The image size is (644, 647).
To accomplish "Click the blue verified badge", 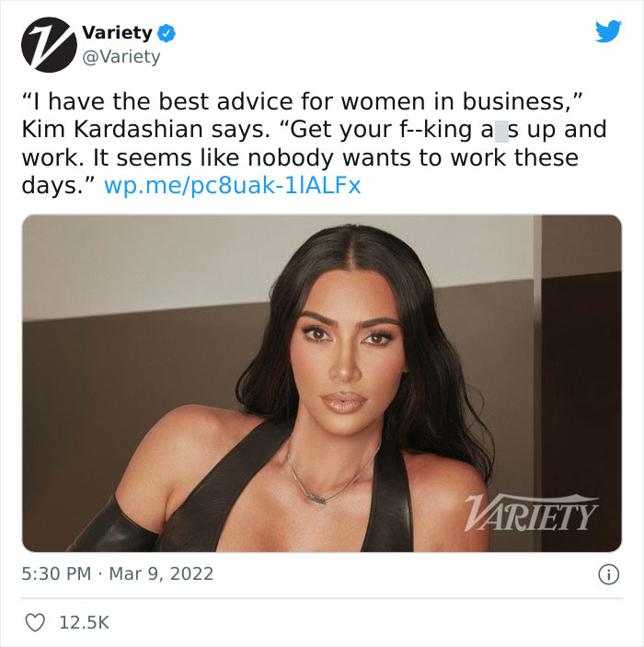I will 167,33.
